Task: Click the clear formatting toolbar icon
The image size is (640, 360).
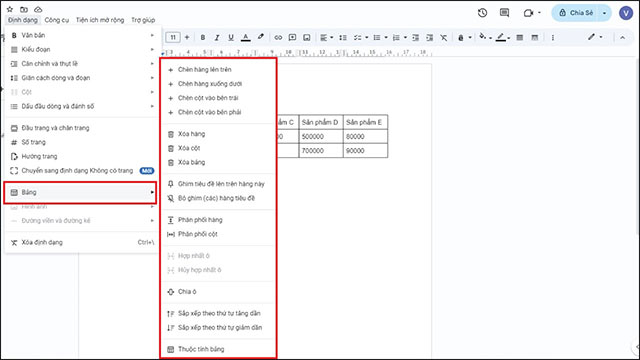Action: pos(444,38)
